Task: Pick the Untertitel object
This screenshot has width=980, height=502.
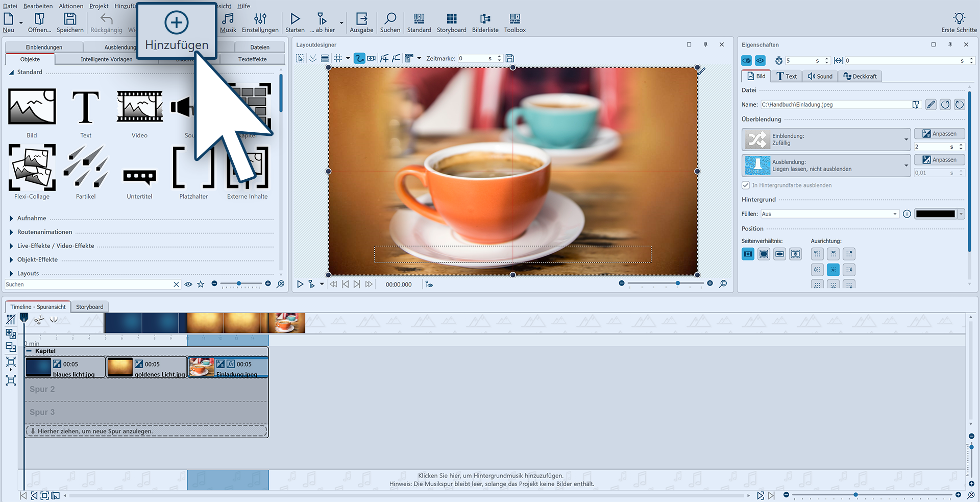Action: point(139,176)
